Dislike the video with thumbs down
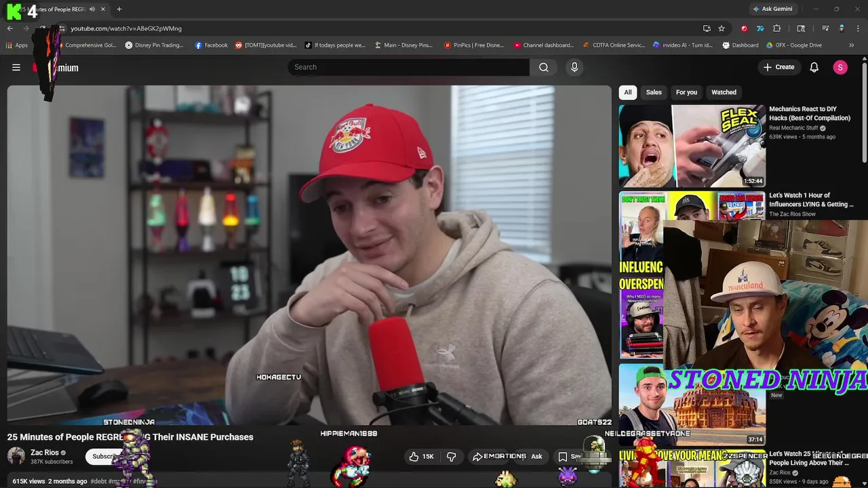The width and height of the screenshot is (868, 488). [452, 457]
